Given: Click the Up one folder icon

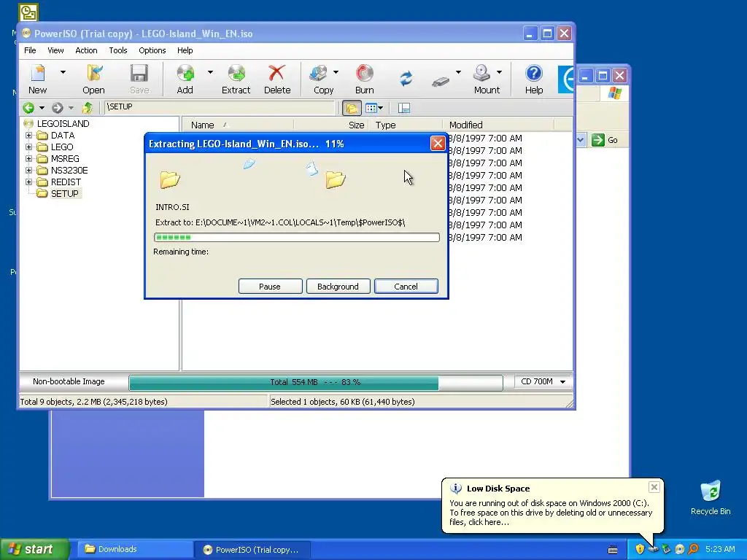Looking at the screenshot, I should [88, 108].
